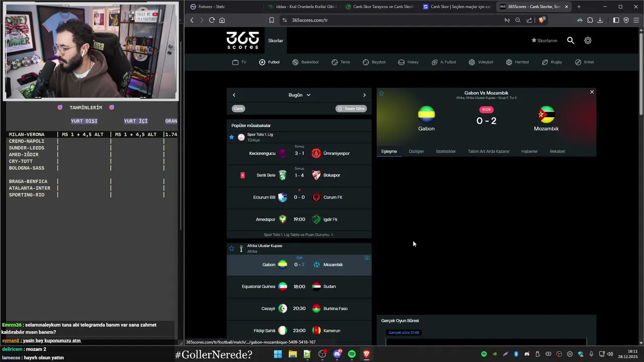Viewport: 644px width, 362px height.
Task: Select the A. Futbol sport category
Action: pos(443,62)
